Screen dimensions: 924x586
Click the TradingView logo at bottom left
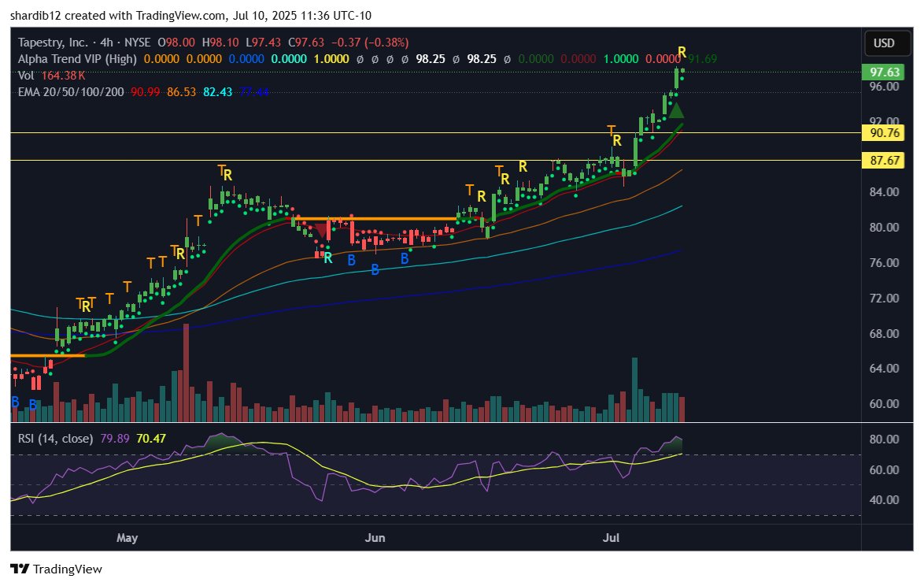coord(56,569)
